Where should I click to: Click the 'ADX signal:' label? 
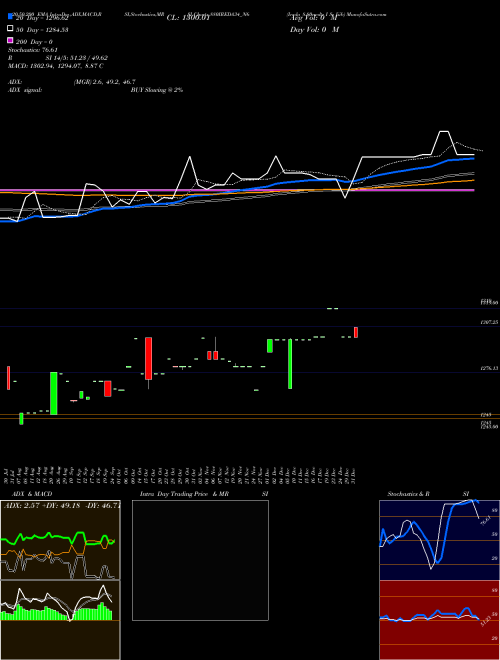(x=25, y=90)
